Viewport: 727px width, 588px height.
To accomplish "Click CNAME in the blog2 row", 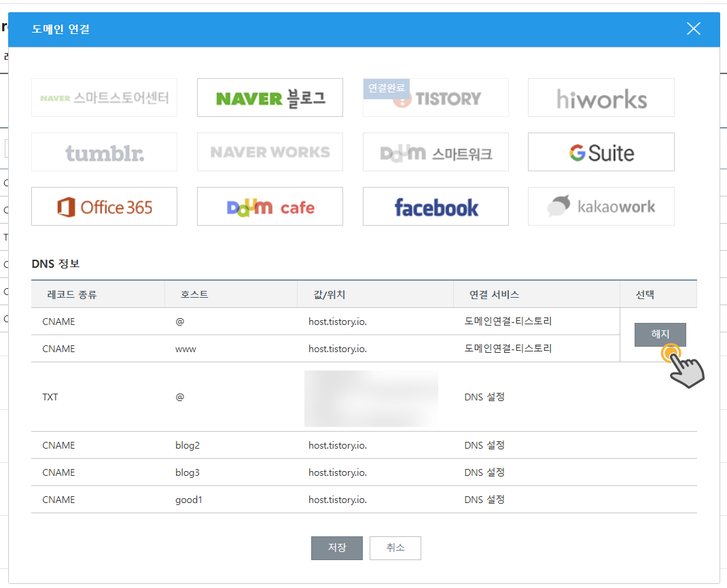I will coord(58,446).
